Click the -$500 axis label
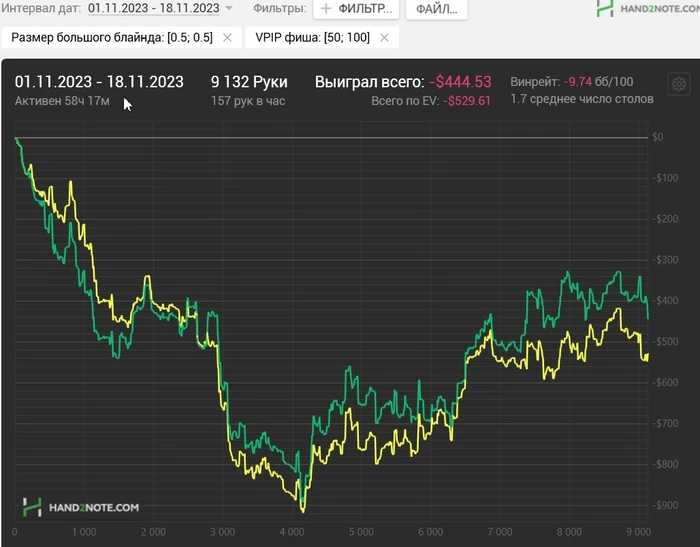The height and width of the screenshot is (547, 700). click(x=665, y=342)
